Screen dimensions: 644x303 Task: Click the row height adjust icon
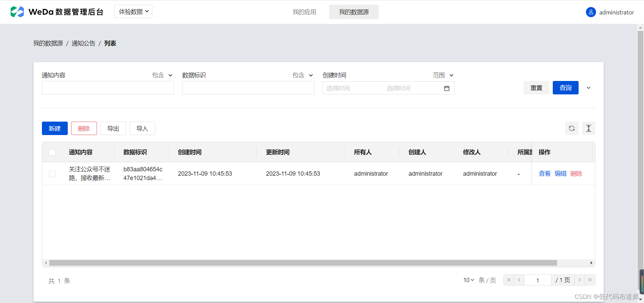(589, 128)
